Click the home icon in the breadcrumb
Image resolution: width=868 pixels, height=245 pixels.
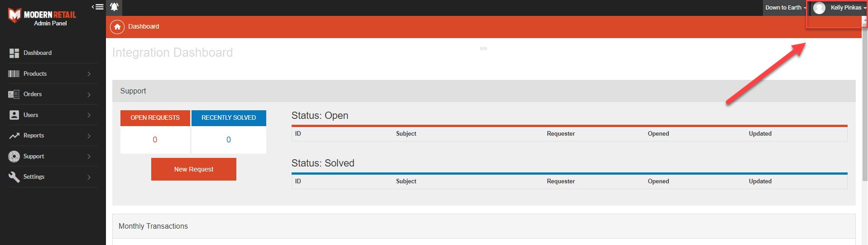(117, 27)
